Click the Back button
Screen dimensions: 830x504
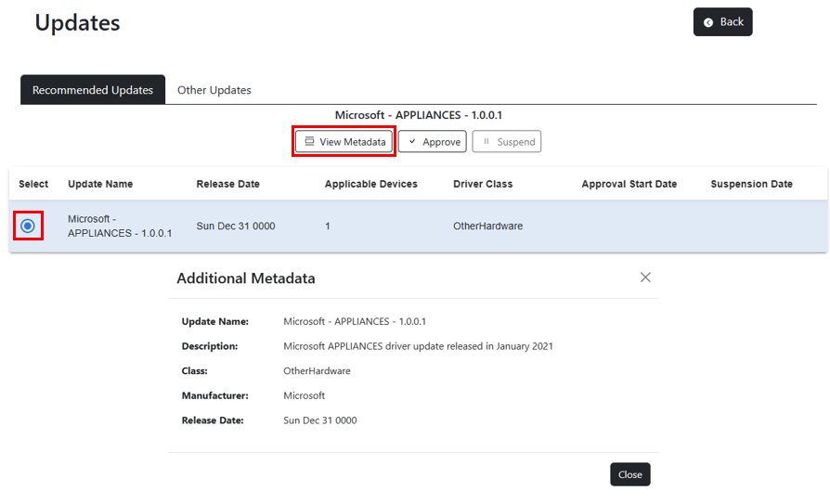(x=722, y=21)
